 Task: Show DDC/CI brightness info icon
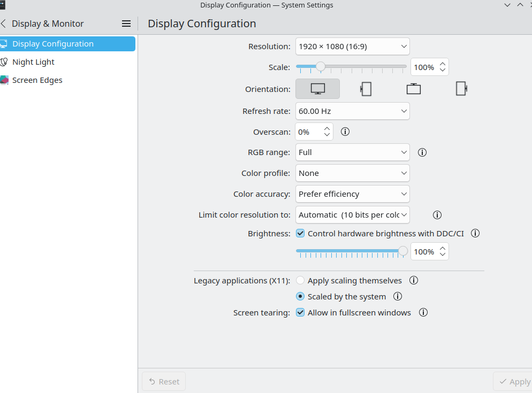click(475, 233)
